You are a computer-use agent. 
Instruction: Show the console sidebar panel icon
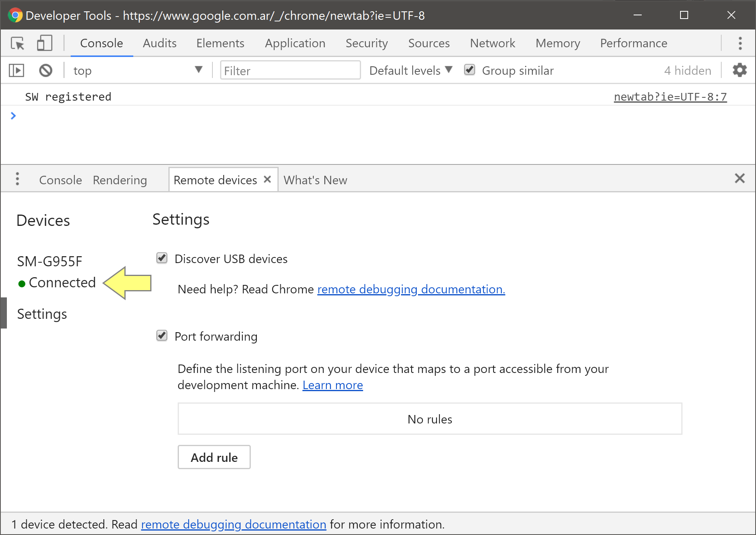click(x=17, y=71)
